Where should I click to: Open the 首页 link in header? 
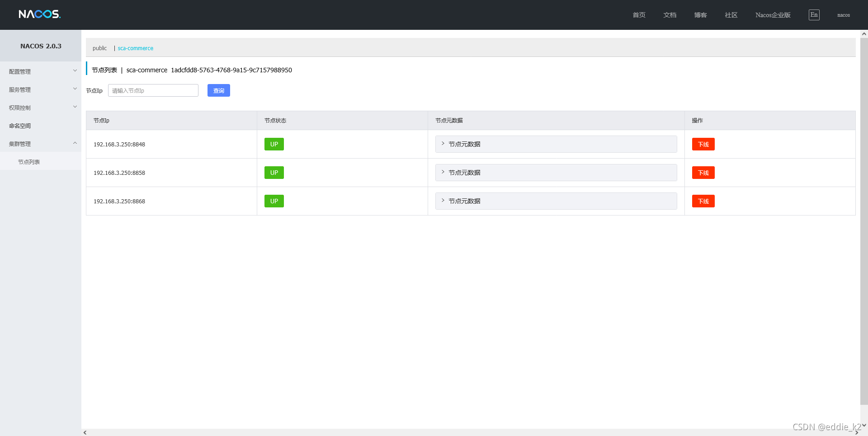point(639,15)
